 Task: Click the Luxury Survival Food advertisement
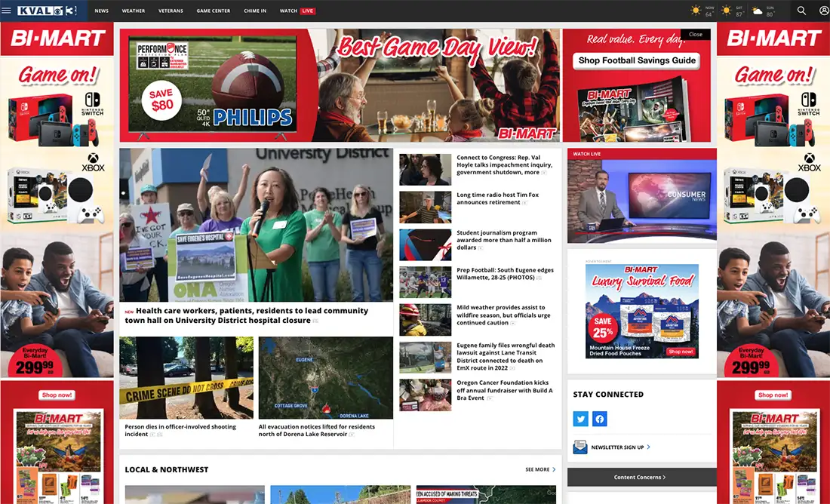[x=641, y=312]
